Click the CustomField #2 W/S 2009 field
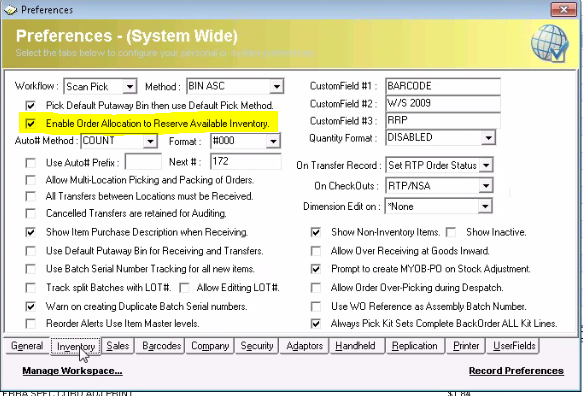Image resolution: width=583 pixels, height=396 pixels. pyautogui.click(x=443, y=103)
